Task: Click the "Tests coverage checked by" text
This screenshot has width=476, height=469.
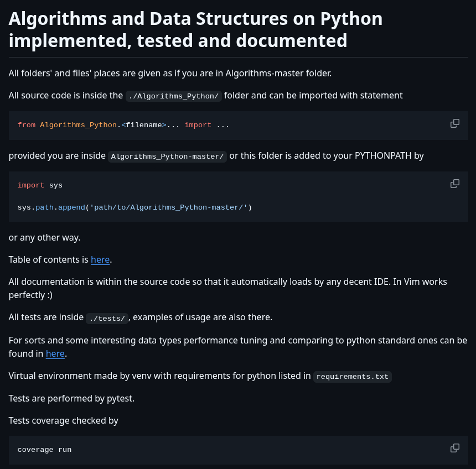Action: coord(64,420)
